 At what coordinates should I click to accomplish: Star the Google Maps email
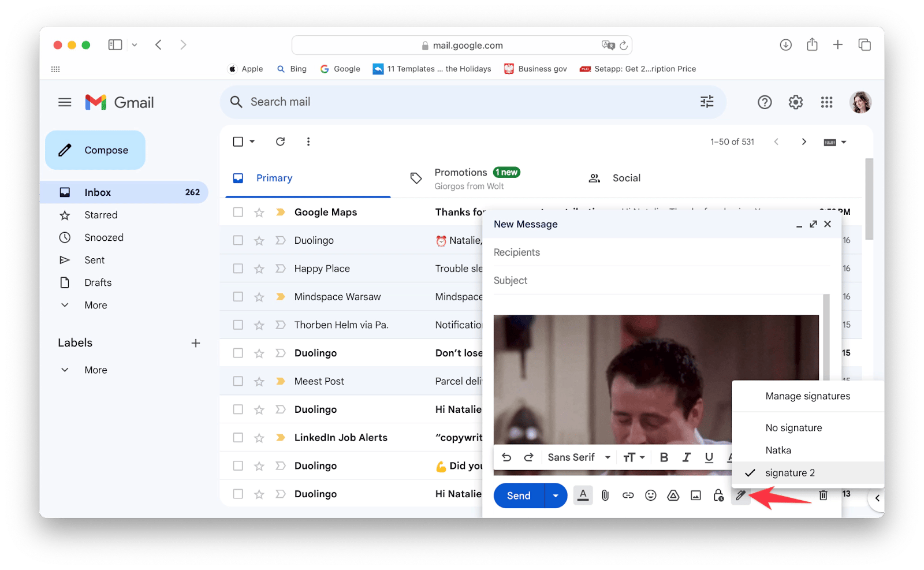click(x=259, y=213)
